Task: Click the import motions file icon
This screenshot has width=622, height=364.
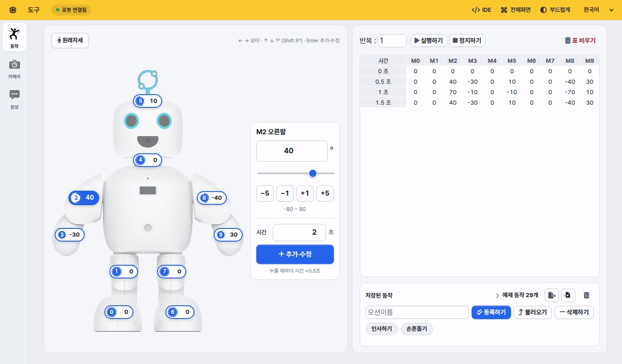Action: (568, 295)
